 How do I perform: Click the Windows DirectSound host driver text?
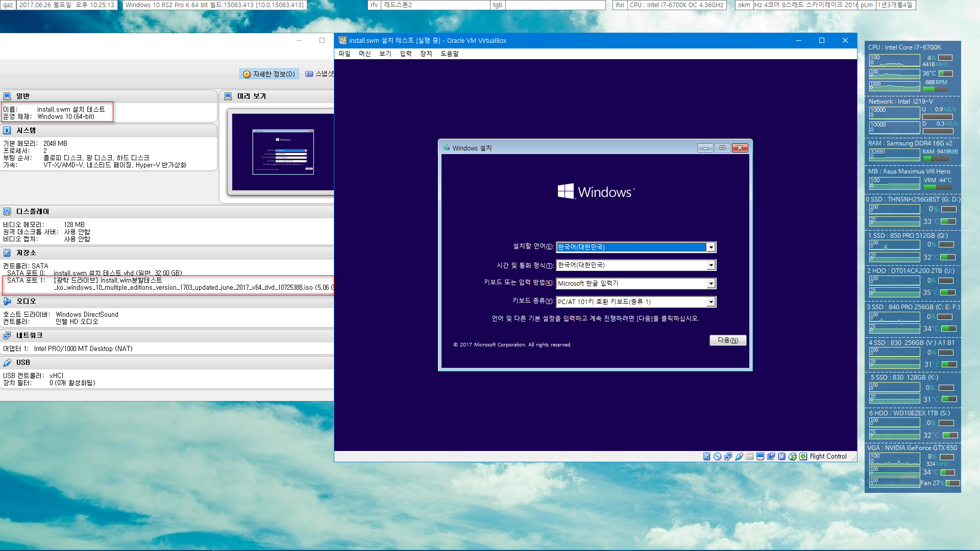coord(87,315)
